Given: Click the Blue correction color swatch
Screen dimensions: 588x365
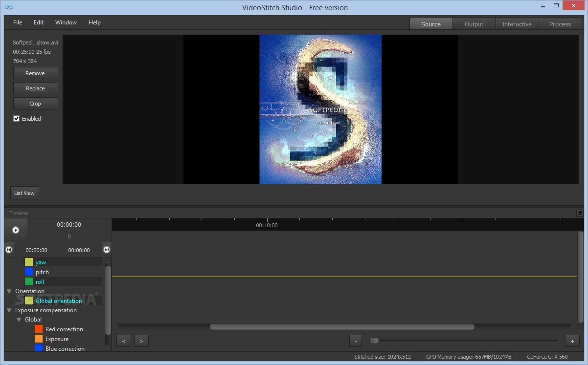Looking at the screenshot, I should pyautogui.click(x=39, y=348).
